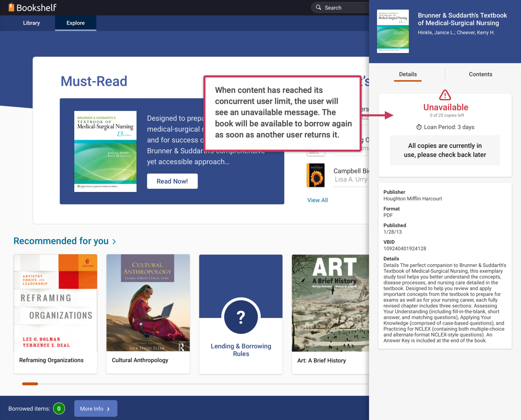This screenshot has height=420, width=521.
Task: Click the Loan Period: 3 days text
Action: [x=449, y=127]
